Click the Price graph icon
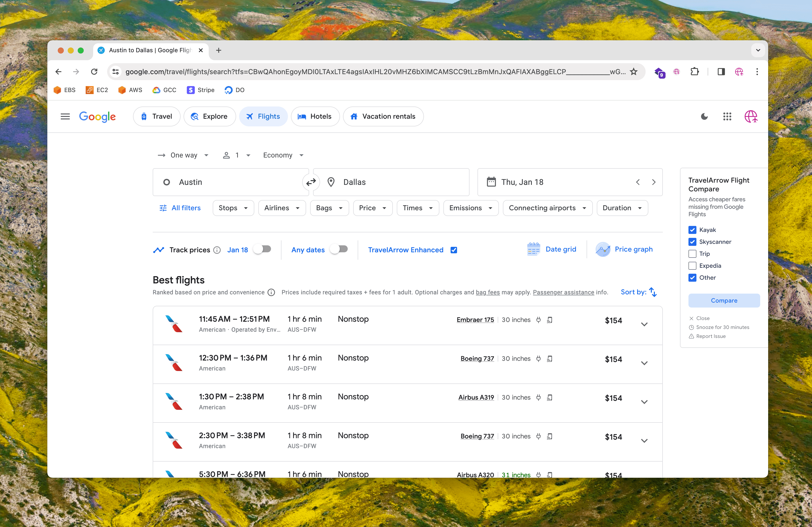The width and height of the screenshot is (812, 527). pos(603,249)
